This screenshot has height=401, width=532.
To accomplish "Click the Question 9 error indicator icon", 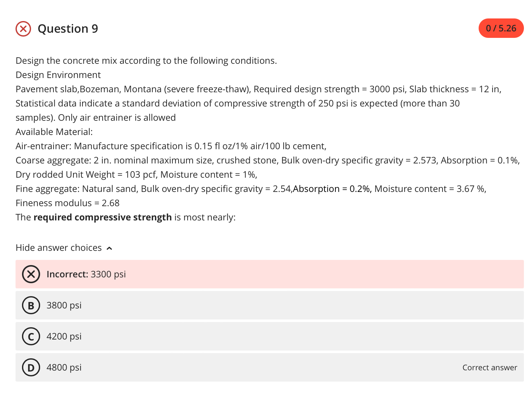I will [23, 29].
